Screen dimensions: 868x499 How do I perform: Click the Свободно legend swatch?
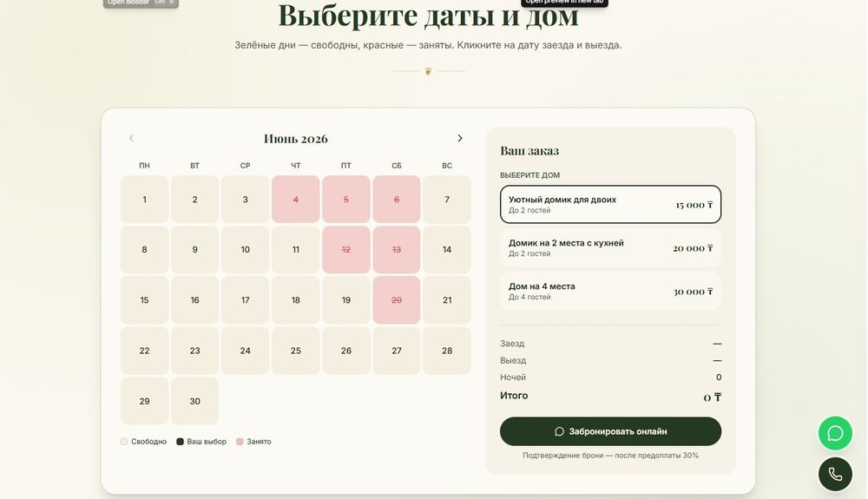click(124, 442)
